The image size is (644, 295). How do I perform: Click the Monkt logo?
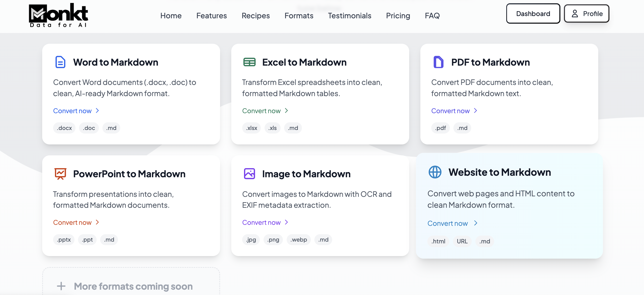tap(58, 15)
